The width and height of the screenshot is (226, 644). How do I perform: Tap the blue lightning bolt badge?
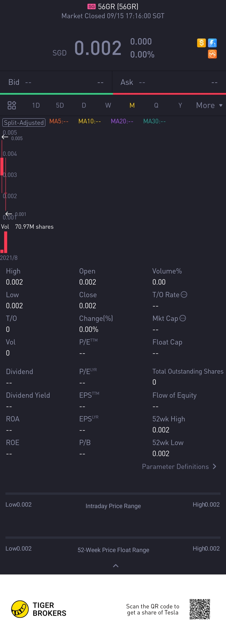(212, 43)
